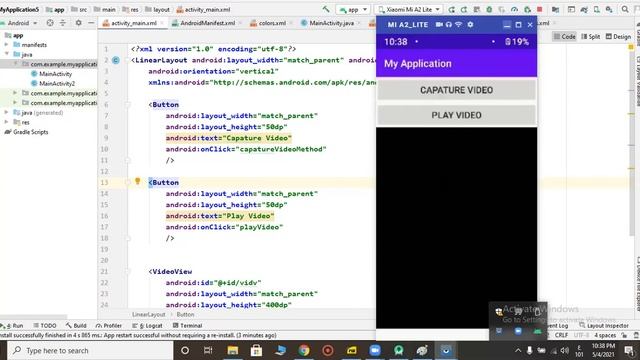Click the project panel horizontal scrollbar

point(33,317)
